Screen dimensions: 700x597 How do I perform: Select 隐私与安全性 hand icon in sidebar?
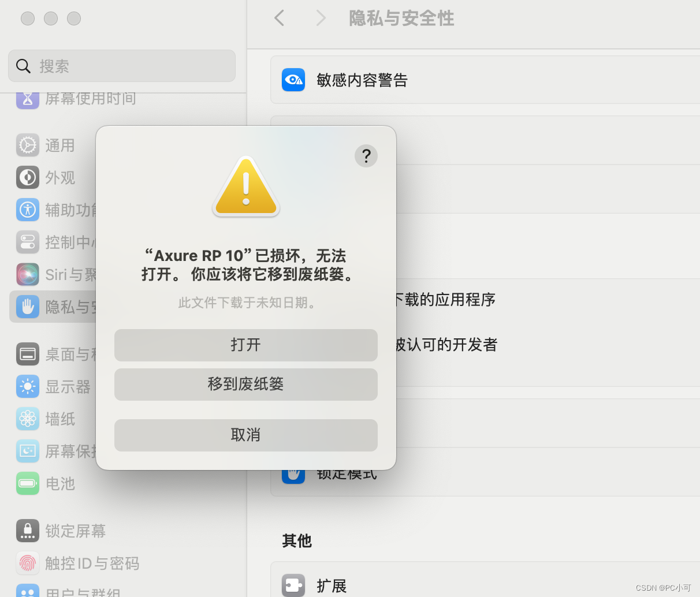pyautogui.click(x=28, y=307)
